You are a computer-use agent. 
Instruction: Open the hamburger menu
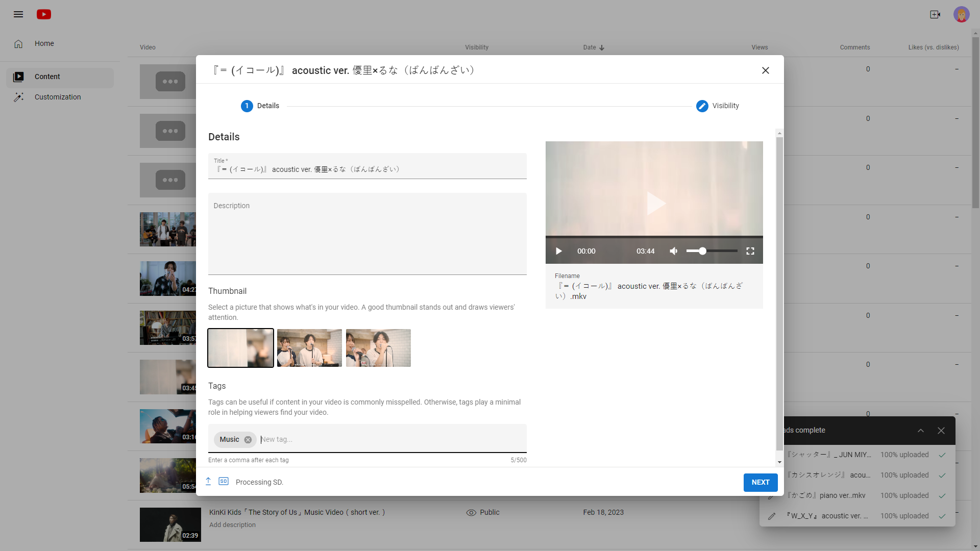(18, 14)
